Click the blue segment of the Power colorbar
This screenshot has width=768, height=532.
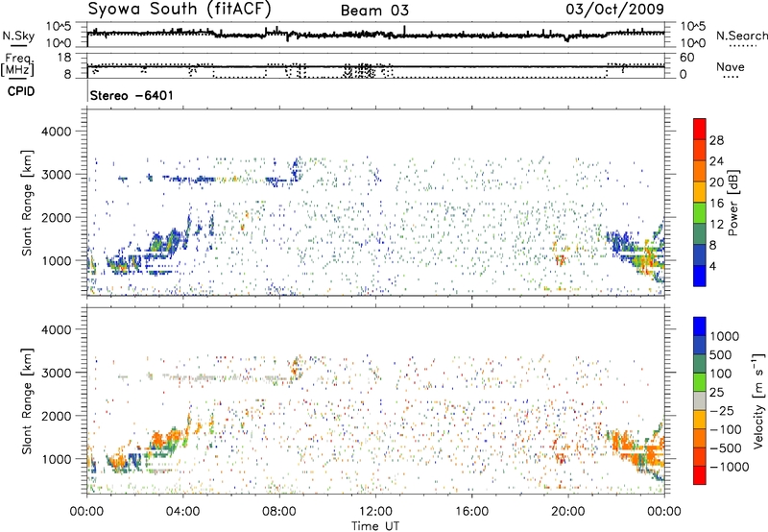[700, 276]
